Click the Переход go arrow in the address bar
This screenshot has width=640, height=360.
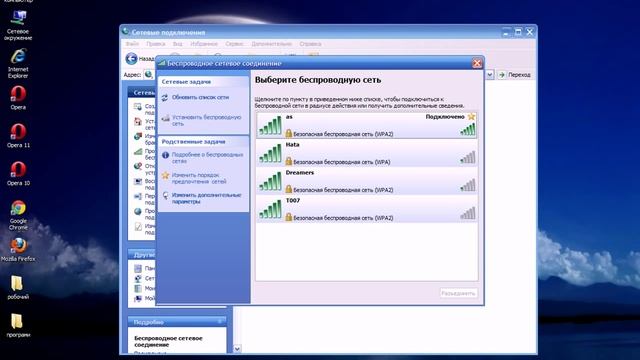tap(502, 75)
